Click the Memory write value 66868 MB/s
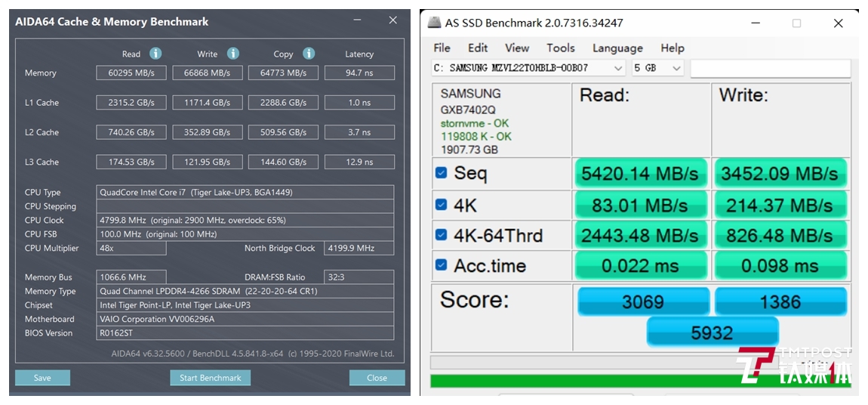Image resolution: width=868 pixels, height=405 pixels. point(208,73)
